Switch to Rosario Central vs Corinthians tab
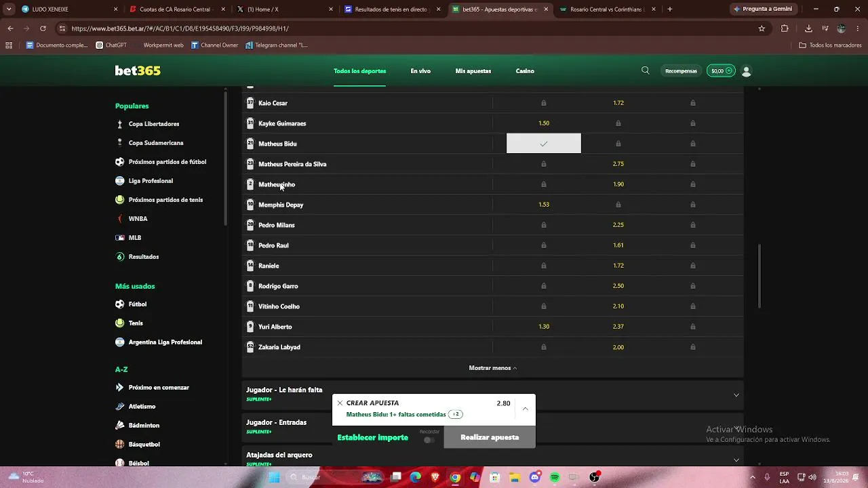The height and width of the screenshot is (488, 868). 608,9
